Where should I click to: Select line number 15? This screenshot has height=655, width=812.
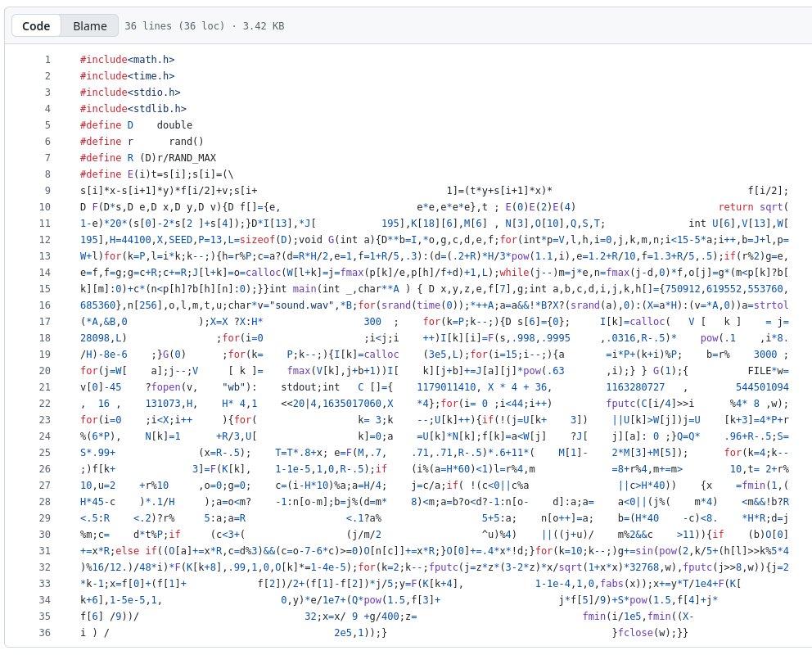click(x=45, y=289)
